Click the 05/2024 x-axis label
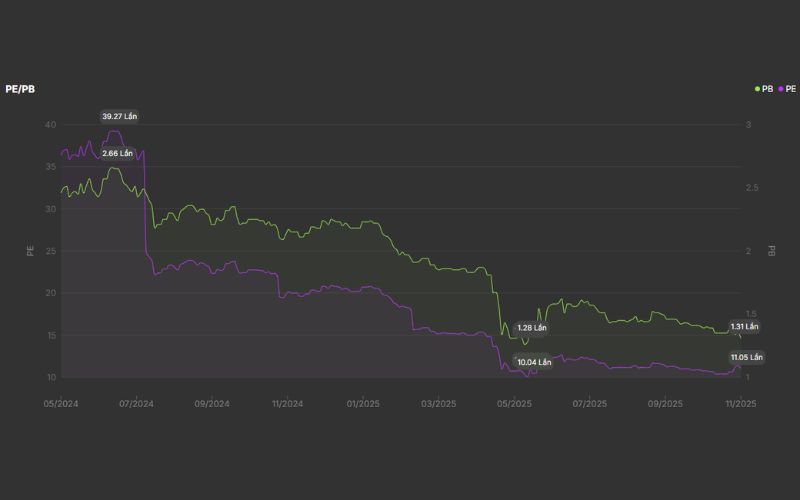 click(60, 404)
